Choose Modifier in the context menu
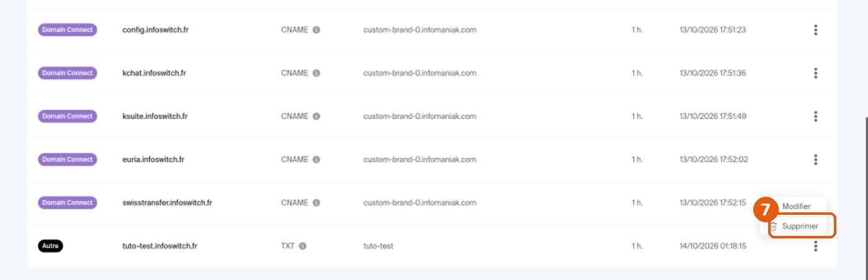The width and height of the screenshot is (868, 280). coord(796,206)
